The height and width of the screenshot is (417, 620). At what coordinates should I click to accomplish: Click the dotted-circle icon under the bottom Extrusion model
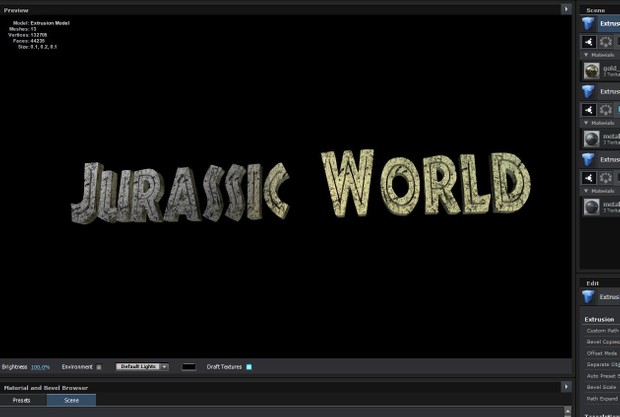pos(605,178)
